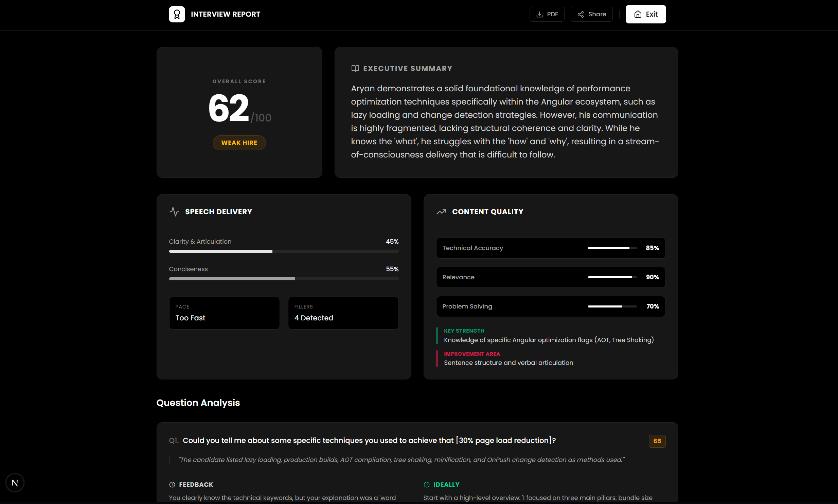Click the Weak Hire badge

tap(239, 143)
